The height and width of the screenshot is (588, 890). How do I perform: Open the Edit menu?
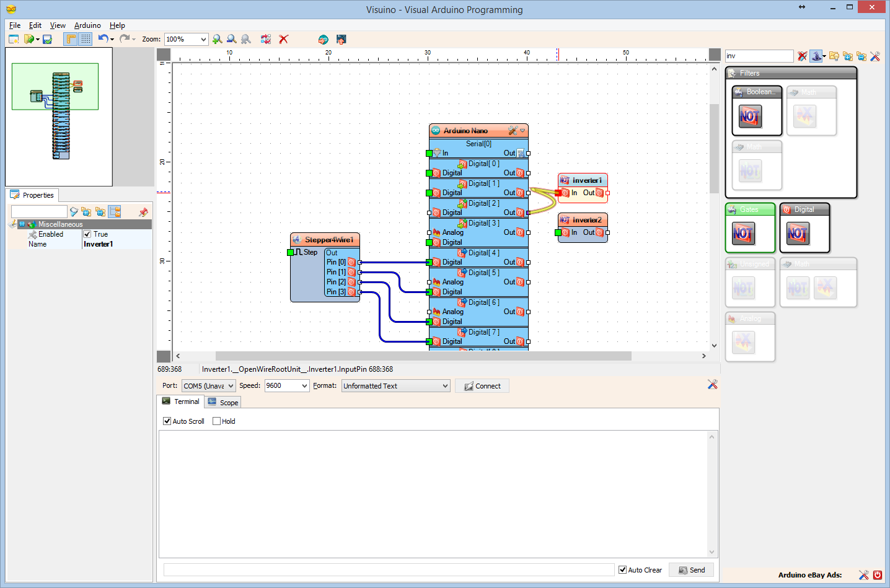click(35, 25)
